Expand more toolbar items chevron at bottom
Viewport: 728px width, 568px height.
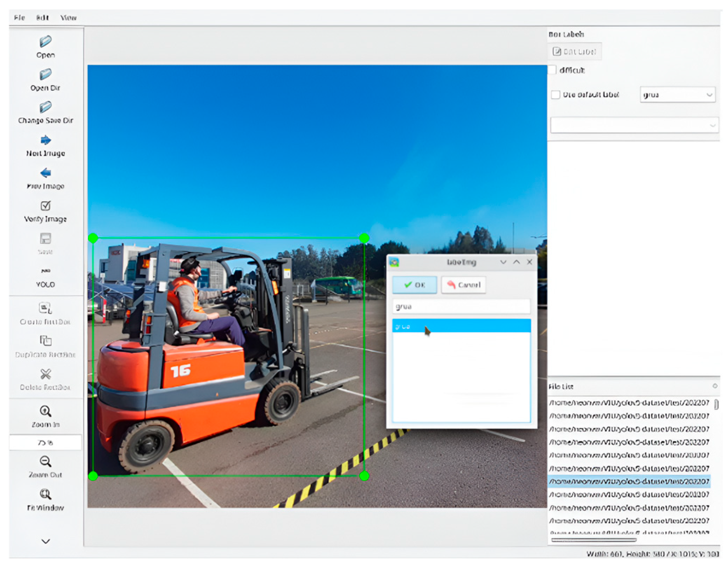tap(46, 541)
